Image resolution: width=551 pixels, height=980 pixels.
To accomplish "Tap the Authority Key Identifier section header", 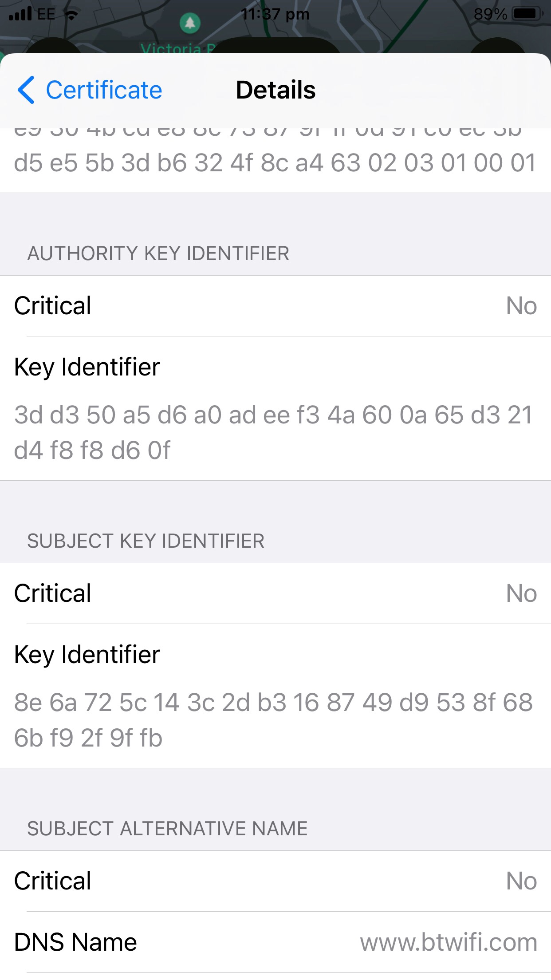I will (158, 253).
